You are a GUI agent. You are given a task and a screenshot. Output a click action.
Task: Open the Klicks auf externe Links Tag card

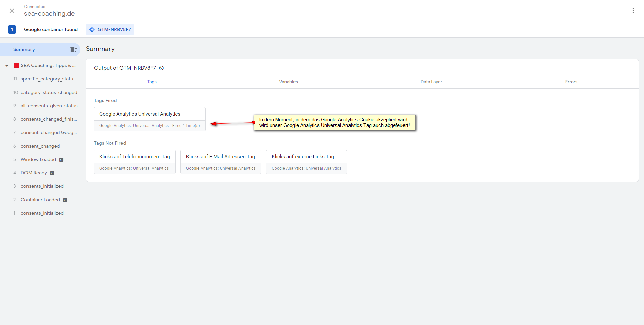coord(307,162)
